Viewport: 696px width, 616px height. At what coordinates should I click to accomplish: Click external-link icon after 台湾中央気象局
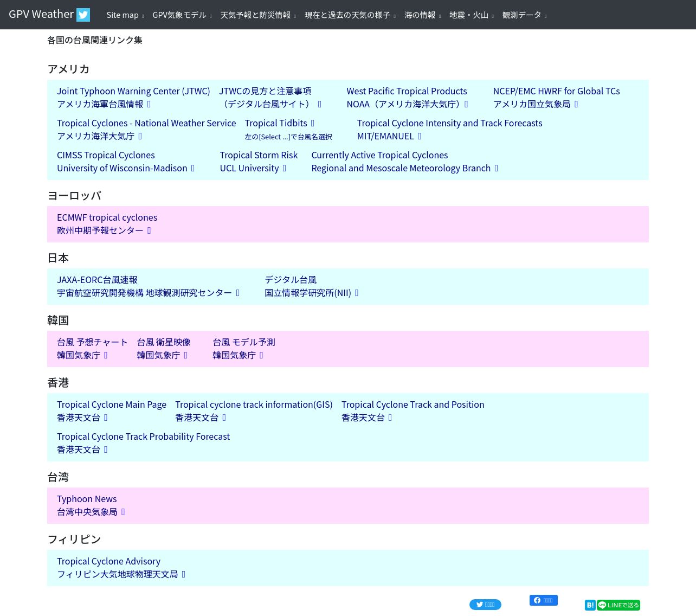123,512
